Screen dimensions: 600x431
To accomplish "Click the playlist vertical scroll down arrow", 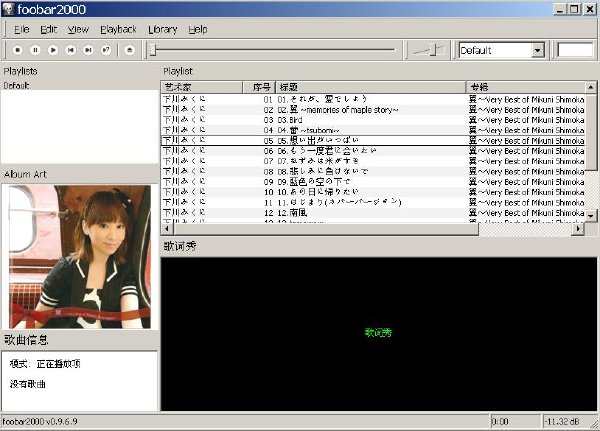I will 591,216.
